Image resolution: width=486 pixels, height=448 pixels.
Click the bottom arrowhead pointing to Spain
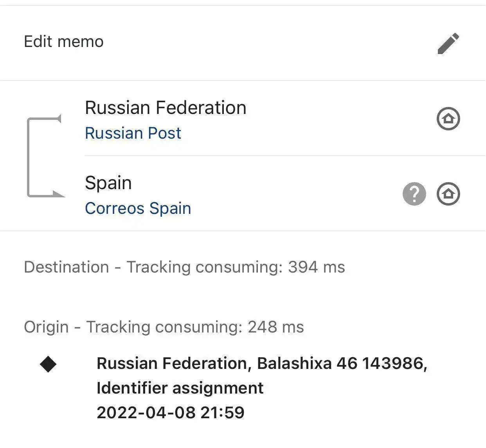pos(58,194)
